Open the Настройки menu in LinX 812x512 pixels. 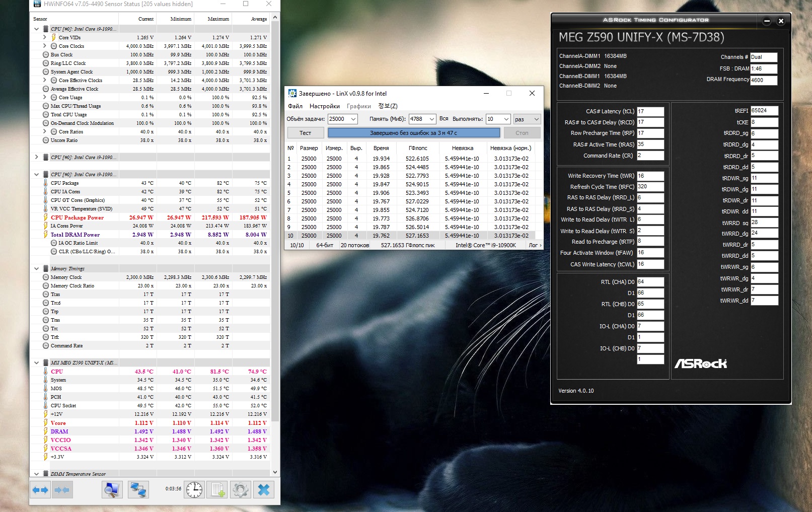point(325,106)
